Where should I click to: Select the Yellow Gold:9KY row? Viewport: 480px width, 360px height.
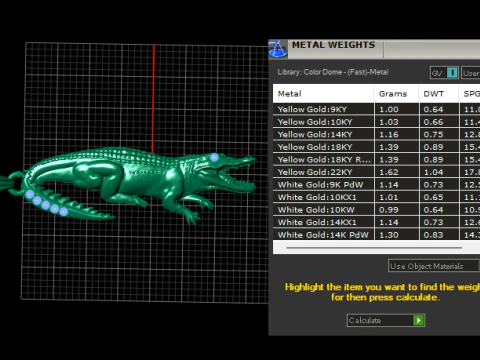(376, 109)
